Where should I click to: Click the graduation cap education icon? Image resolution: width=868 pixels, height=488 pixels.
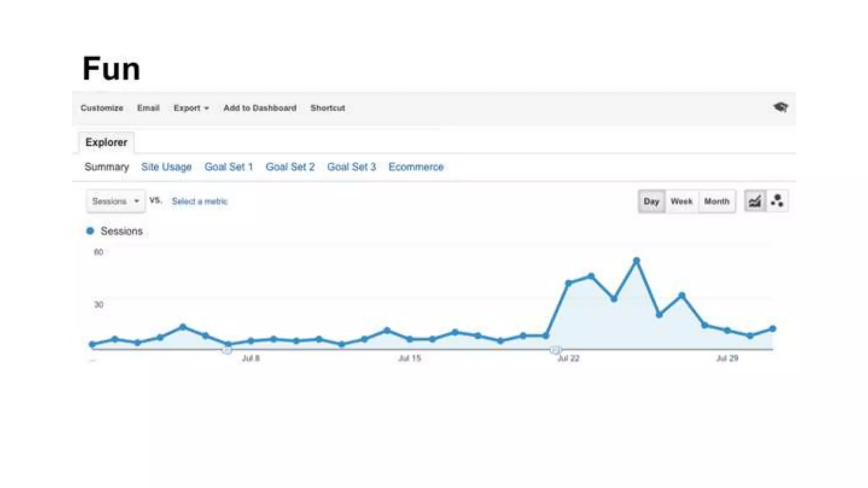pyautogui.click(x=780, y=107)
